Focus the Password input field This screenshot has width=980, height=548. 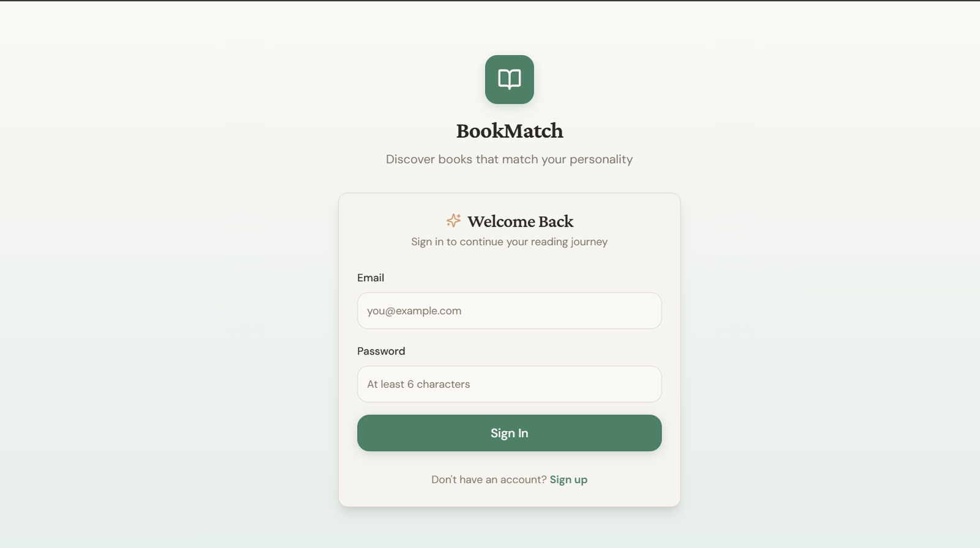pyautogui.click(x=509, y=384)
